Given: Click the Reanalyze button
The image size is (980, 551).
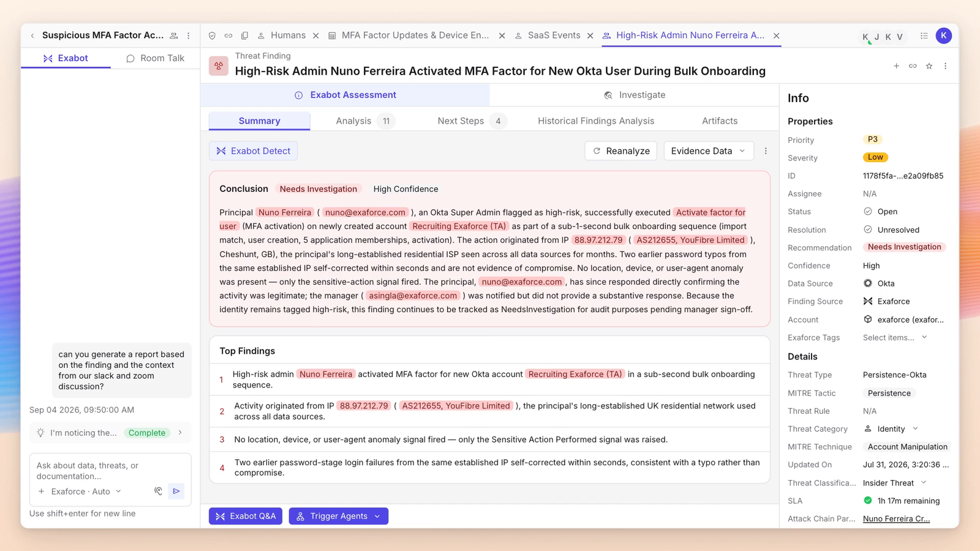Looking at the screenshot, I should [621, 151].
